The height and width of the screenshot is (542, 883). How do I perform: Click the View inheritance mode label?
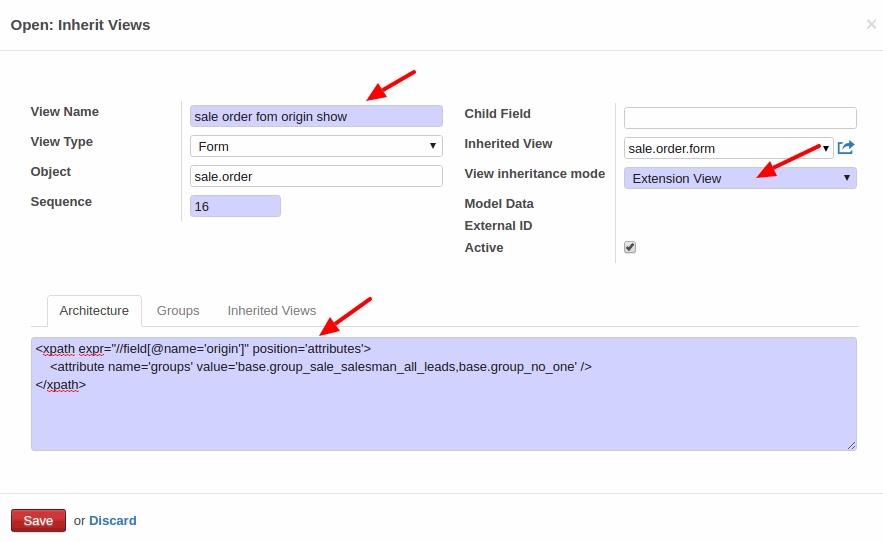coord(534,174)
